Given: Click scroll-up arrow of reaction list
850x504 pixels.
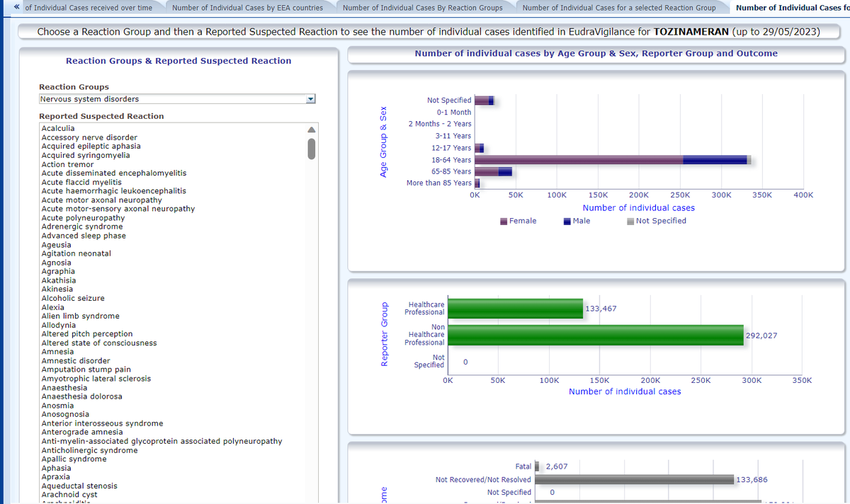Looking at the screenshot, I should 310,130.
